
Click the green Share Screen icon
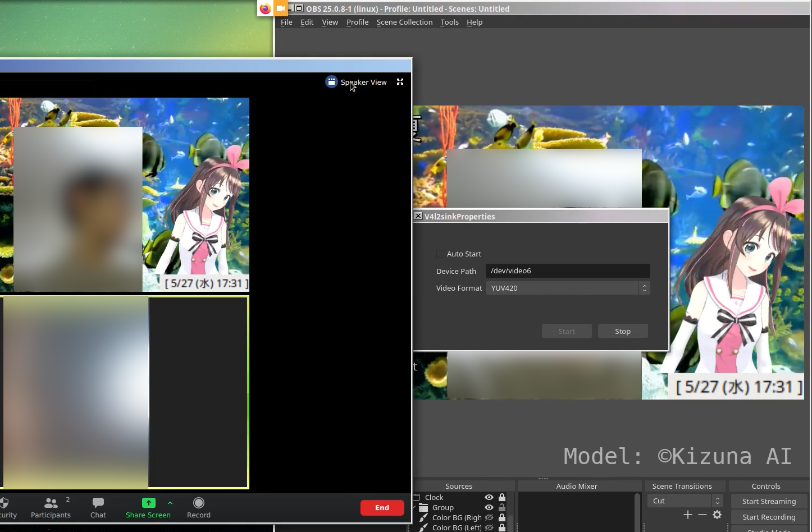(148, 503)
